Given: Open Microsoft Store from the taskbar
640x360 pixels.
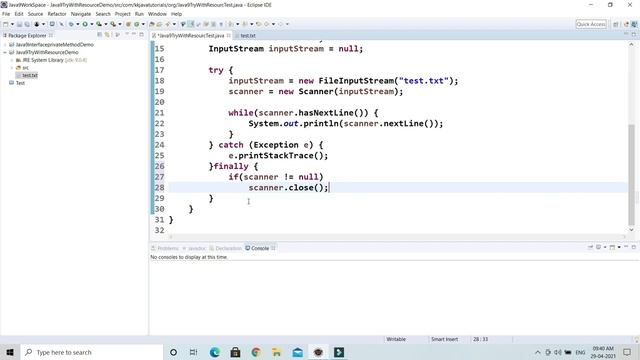Looking at the screenshot, I should pos(236,352).
